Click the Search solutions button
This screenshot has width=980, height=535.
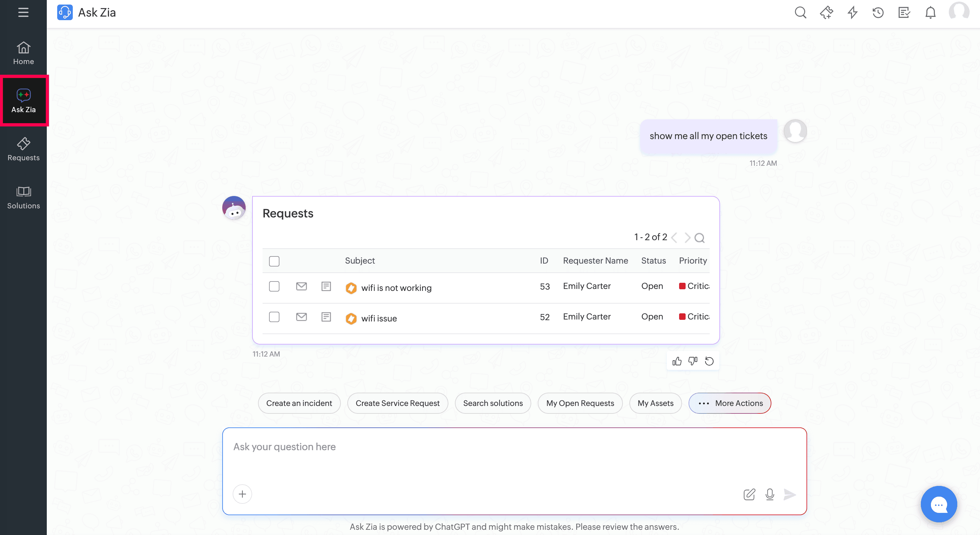click(493, 403)
